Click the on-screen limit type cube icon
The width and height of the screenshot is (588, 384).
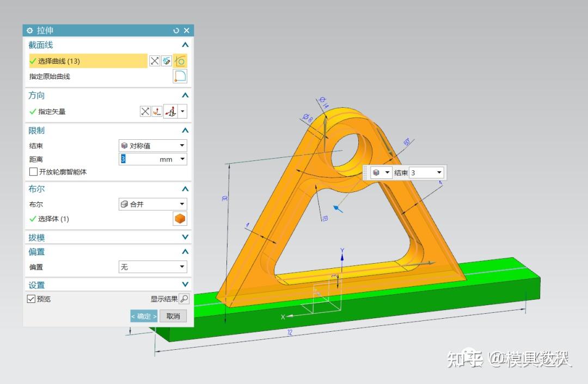coord(376,172)
